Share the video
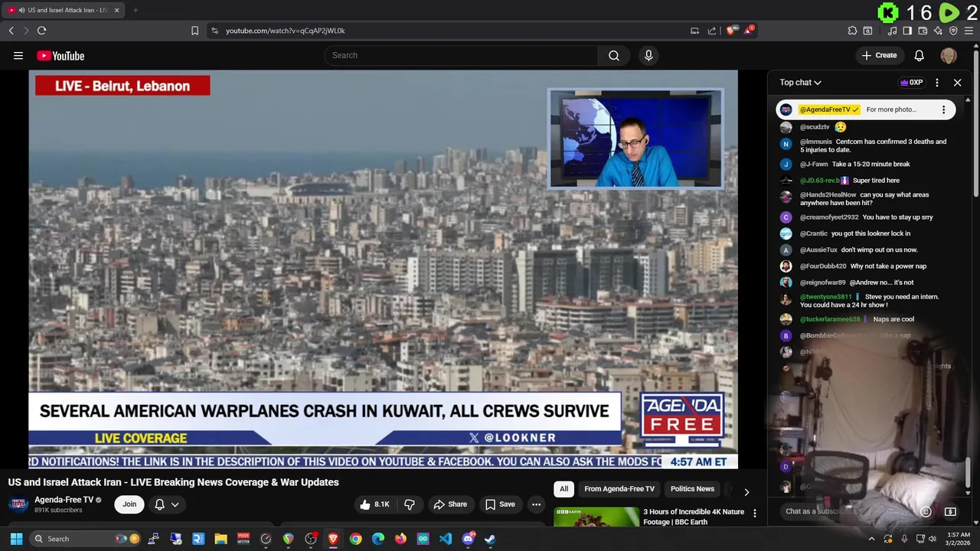 click(450, 504)
